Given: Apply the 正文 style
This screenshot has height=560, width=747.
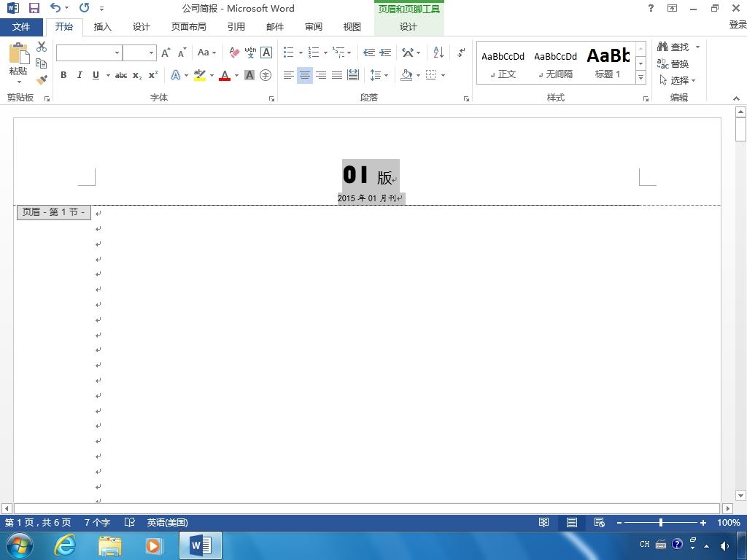Looking at the screenshot, I should click(x=503, y=63).
